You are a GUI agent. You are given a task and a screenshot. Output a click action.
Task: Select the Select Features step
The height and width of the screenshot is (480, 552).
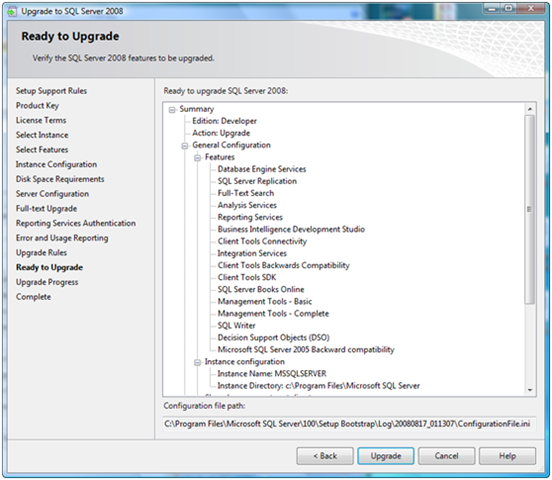click(x=42, y=150)
